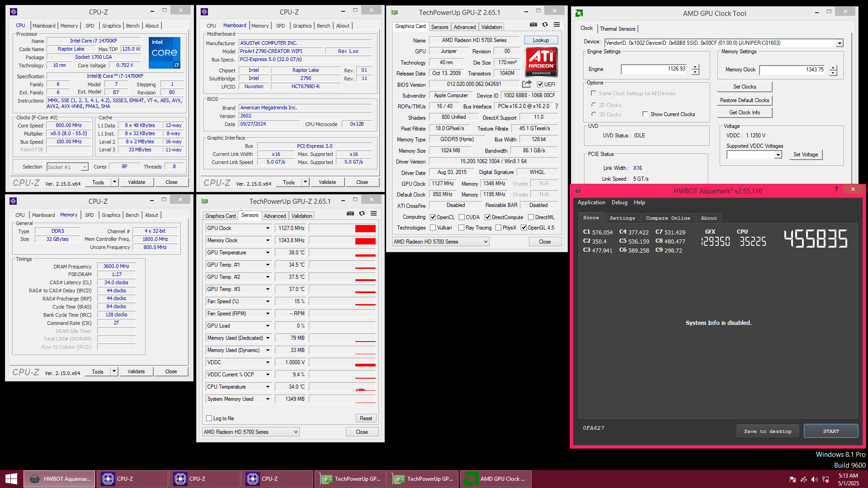The image size is (868, 488).
Task: Open Bench tab in CPU-Z CPU window
Action: point(133,26)
